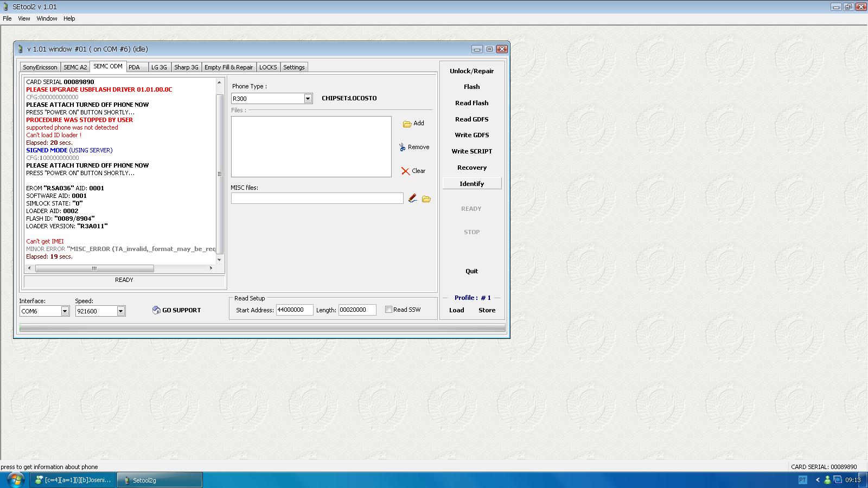The width and height of the screenshot is (868, 488).
Task: Click the Read Flash button
Action: 472,103
